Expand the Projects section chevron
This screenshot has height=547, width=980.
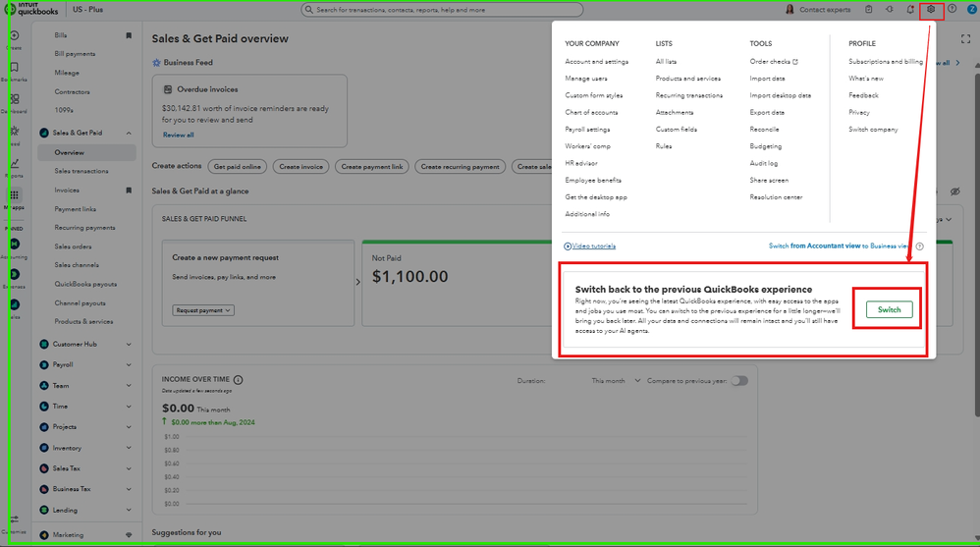[x=129, y=427]
